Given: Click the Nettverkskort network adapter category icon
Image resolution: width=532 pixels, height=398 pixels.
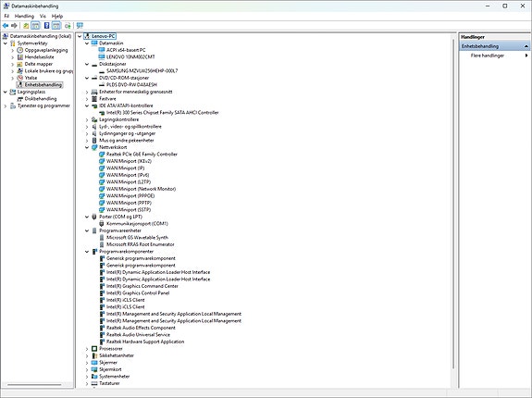Looking at the screenshot, I should pos(94,147).
